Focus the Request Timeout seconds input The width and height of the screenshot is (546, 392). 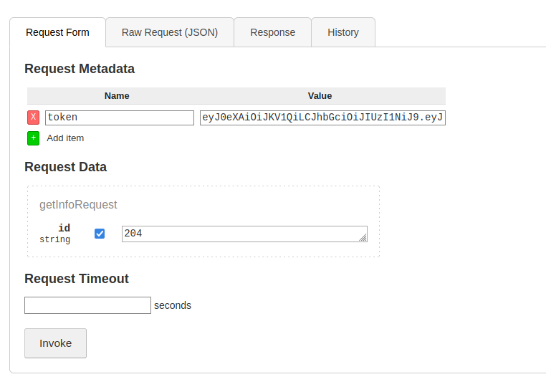click(x=87, y=305)
